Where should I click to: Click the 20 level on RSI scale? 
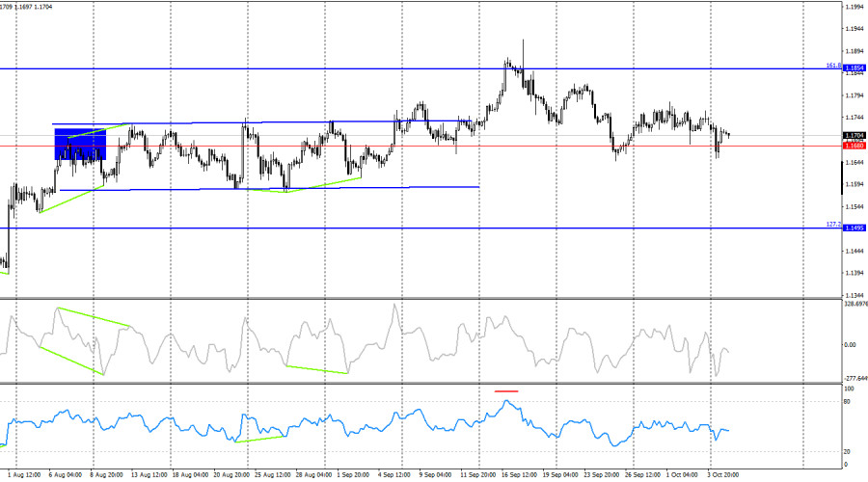(x=847, y=451)
